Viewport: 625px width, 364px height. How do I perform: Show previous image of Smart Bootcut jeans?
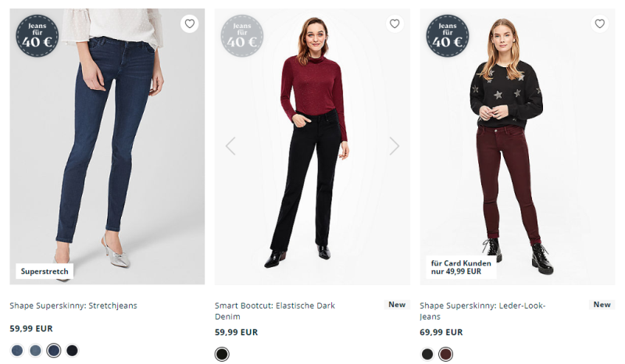coord(230,146)
